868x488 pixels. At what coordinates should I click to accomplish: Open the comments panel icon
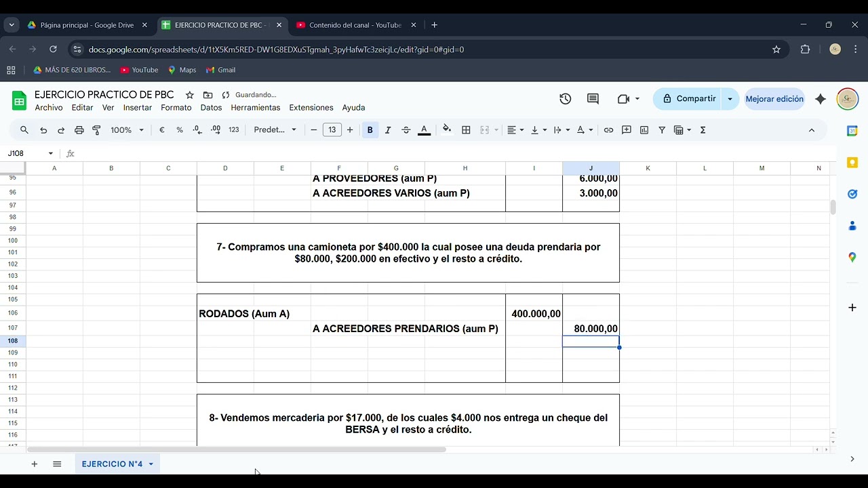(593, 99)
